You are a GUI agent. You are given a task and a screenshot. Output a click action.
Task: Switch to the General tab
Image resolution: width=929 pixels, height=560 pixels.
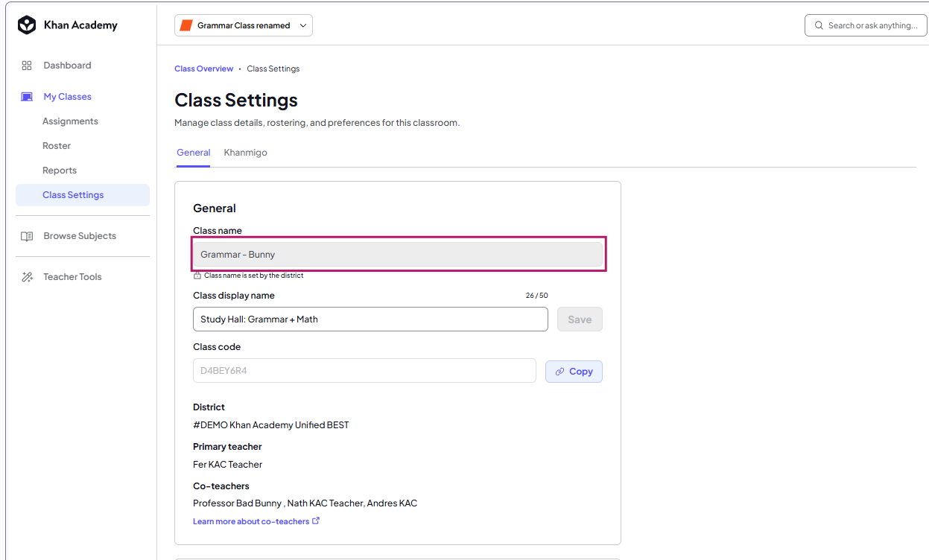[194, 153]
